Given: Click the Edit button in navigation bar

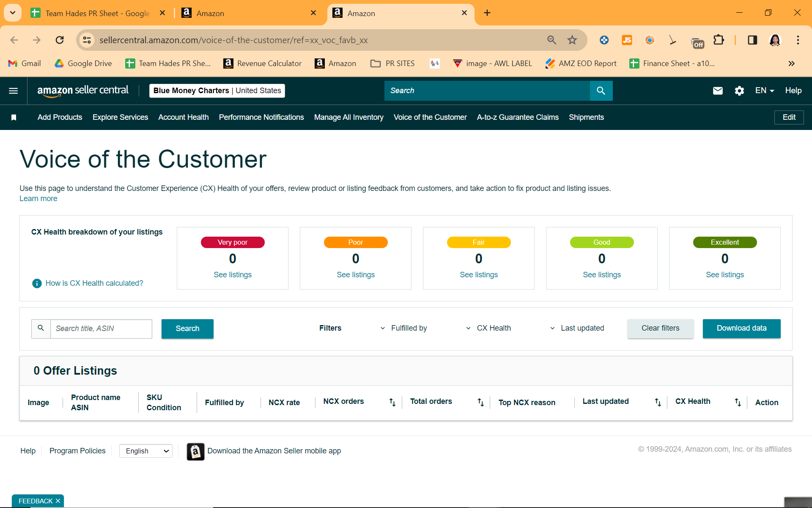Looking at the screenshot, I should click(x=789, y=117).
